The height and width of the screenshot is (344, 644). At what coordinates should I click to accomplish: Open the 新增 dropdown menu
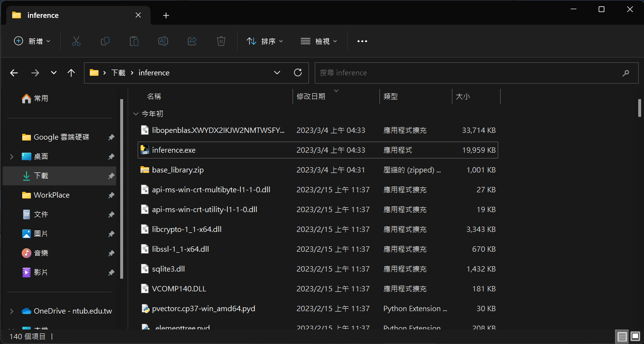point(32,41)
